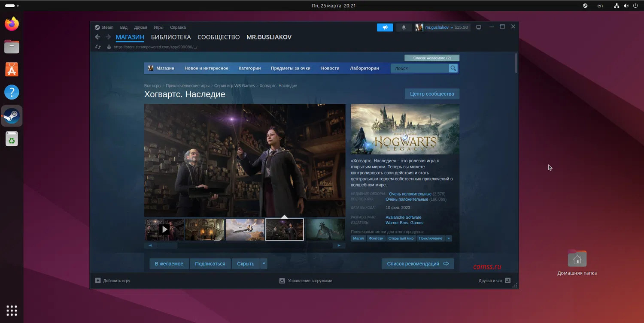This screenshot has width=644, height=323.
Task: Open the Вид menu
Action: tap(124, 27)
